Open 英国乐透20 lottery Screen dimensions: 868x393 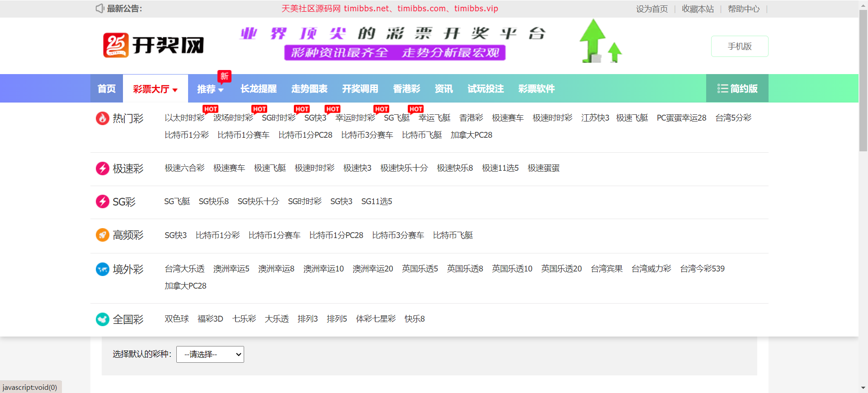tap(561, 269)
